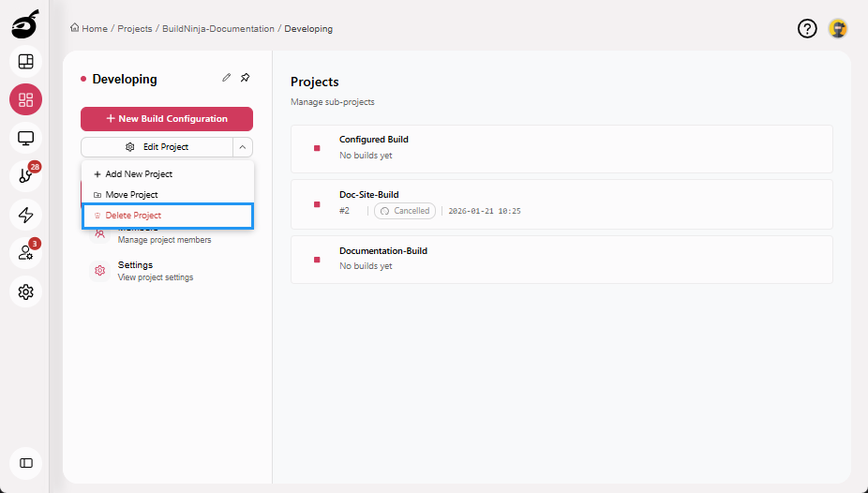Click the Edit Project button
Viewport: 868px width, 493px height.
[x=157, y=147]
